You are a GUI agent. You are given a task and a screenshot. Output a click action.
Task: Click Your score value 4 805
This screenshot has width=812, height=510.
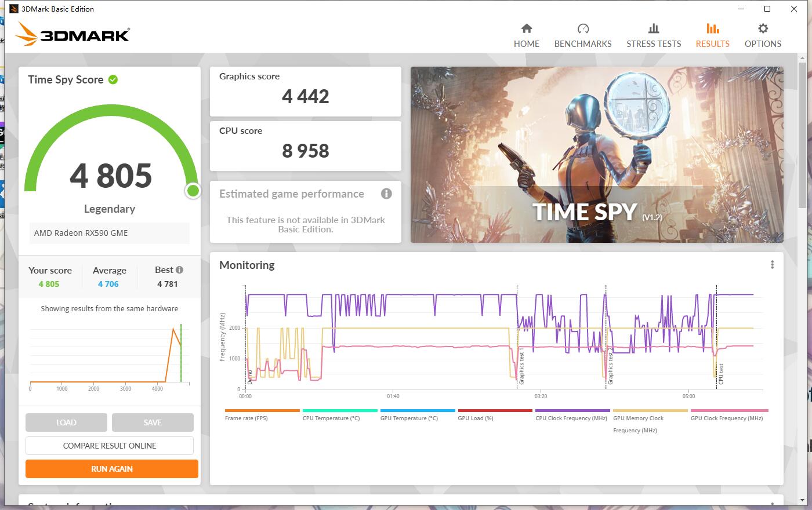pos(49,284)
